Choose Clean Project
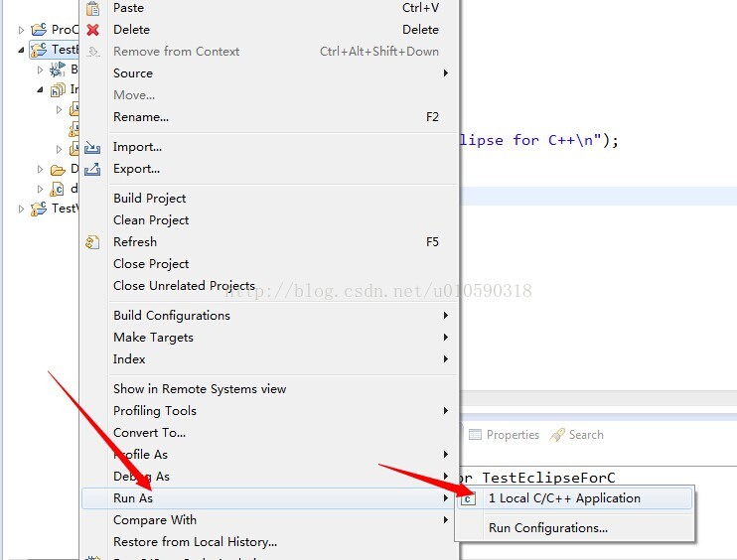Screen dimensions: 737x560 (269, 220)
